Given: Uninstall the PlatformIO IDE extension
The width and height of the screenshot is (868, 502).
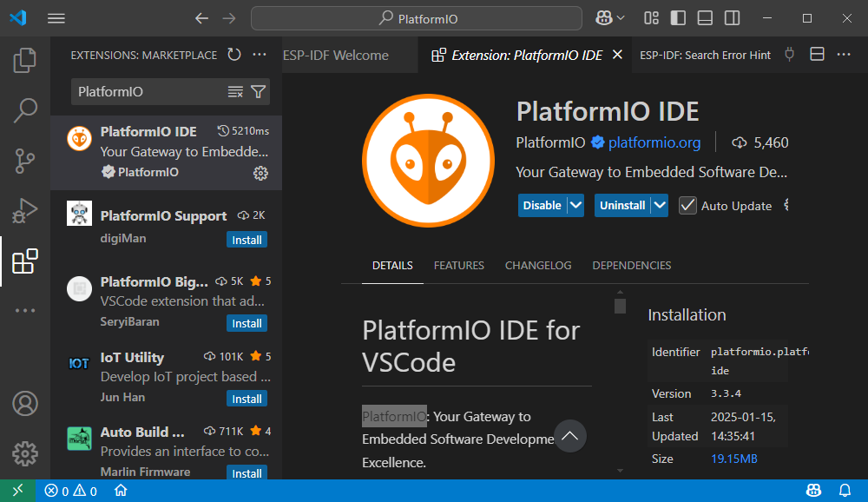Looking at the screenshot, I should tap(622, 206).
